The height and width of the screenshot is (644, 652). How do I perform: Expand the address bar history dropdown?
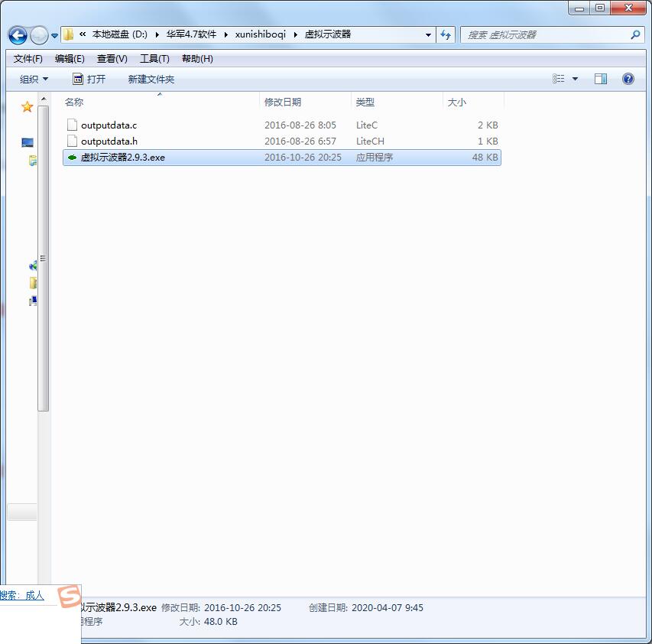(428, 35)
